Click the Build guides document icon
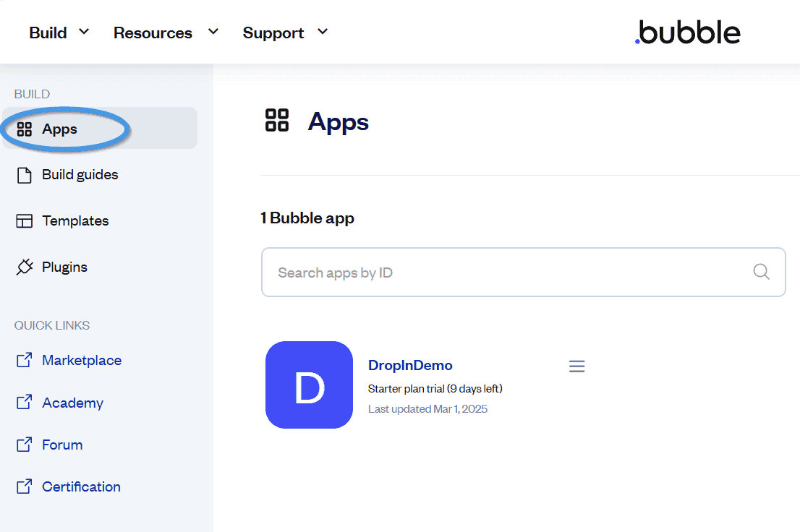 pos(24,175)
